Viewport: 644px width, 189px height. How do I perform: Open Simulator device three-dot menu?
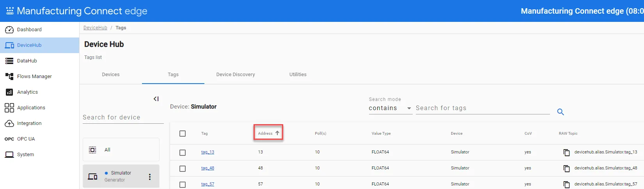[x=150, y=177]
